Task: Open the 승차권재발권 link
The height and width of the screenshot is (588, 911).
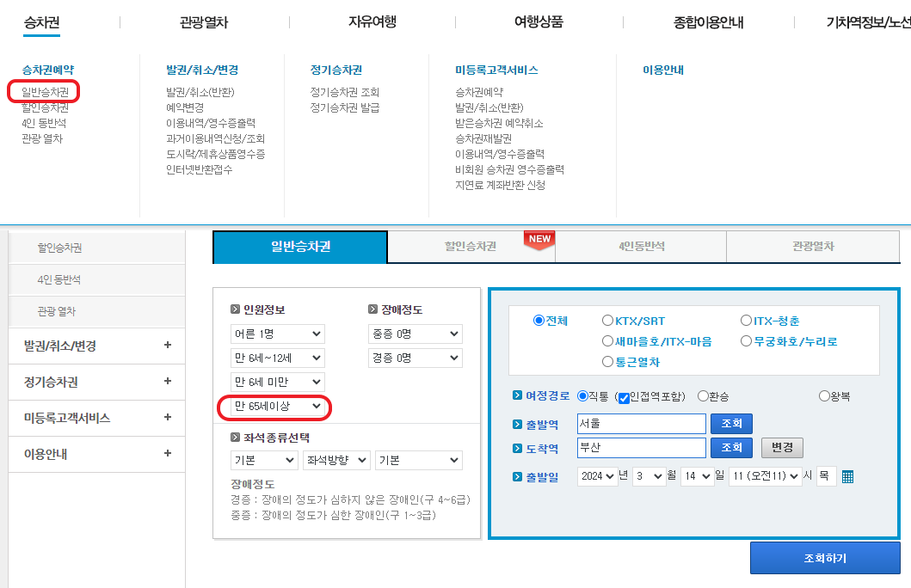Action: point(483,138)
